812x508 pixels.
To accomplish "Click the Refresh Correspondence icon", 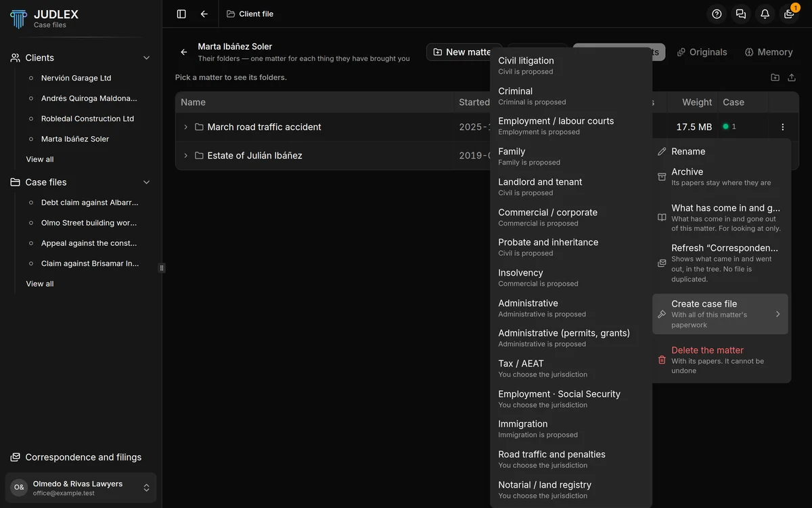I will click(662, 263).
